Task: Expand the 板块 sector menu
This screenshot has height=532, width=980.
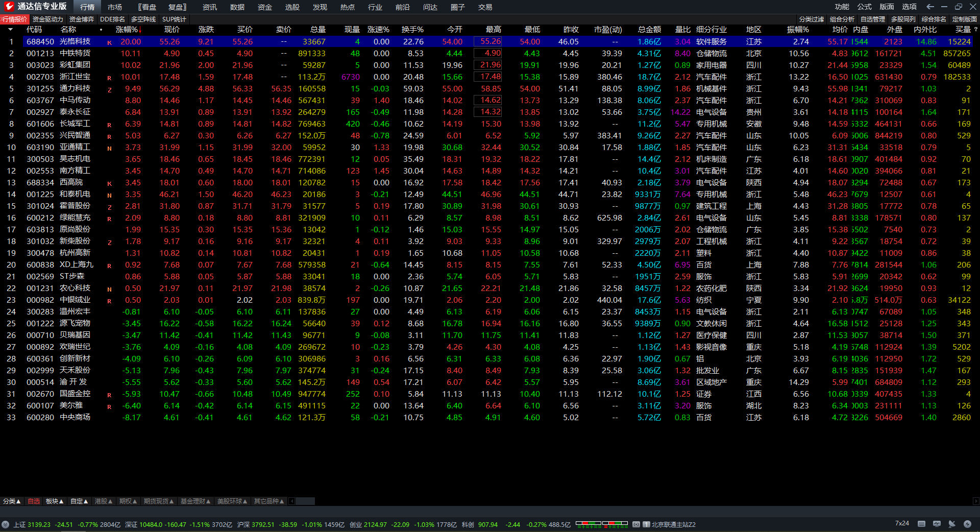Action: click(55, 501)
